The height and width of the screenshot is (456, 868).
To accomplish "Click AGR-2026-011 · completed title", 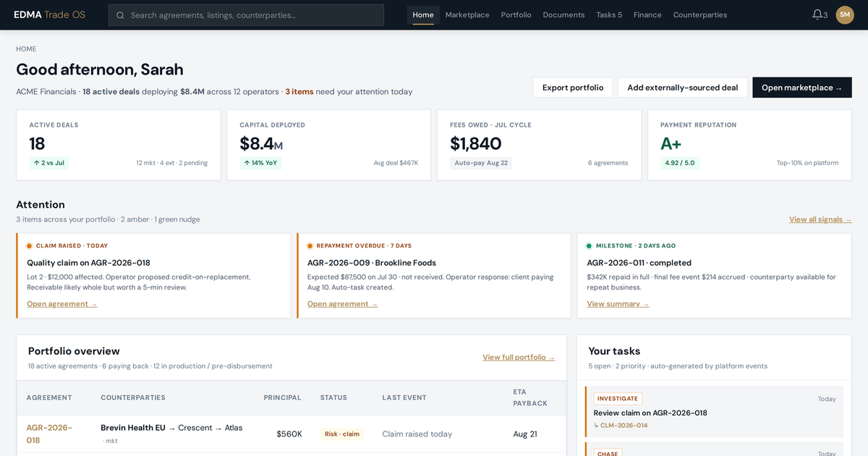I will [x=639, y=263].
